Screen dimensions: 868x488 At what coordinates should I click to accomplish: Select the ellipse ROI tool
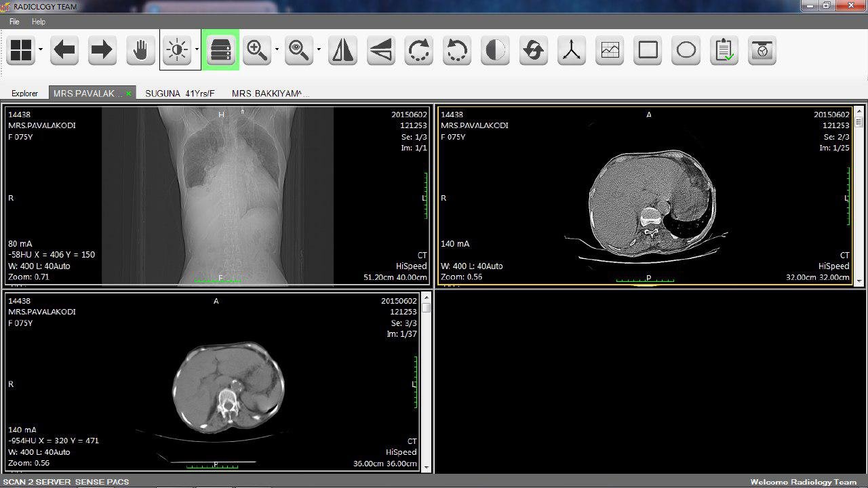tap(686, 50)
